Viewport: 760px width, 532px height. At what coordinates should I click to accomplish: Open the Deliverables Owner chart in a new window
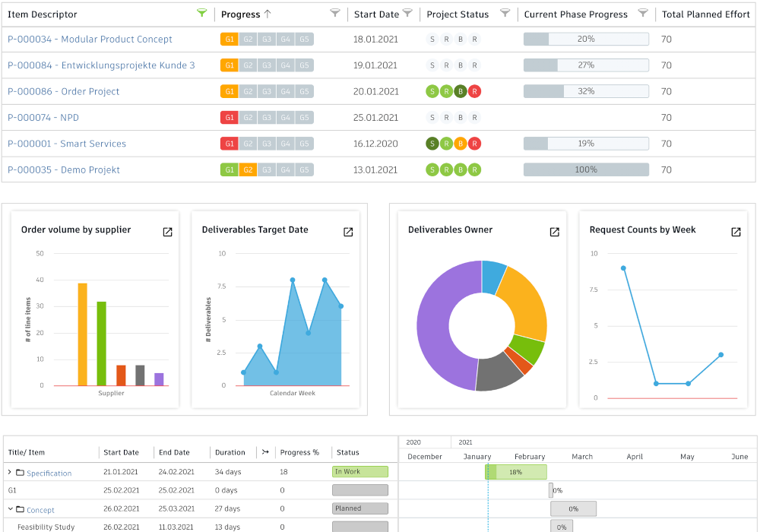(x=555, y=232)
